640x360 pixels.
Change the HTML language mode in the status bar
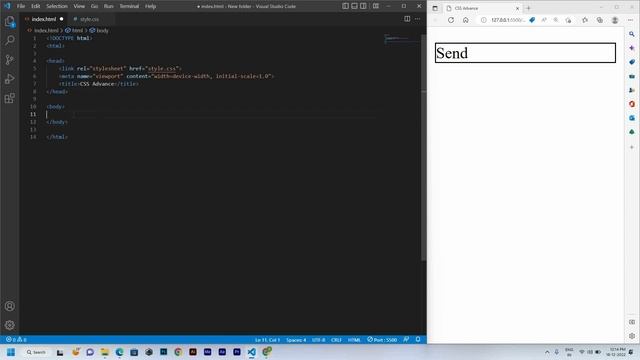tap(354, 340)
